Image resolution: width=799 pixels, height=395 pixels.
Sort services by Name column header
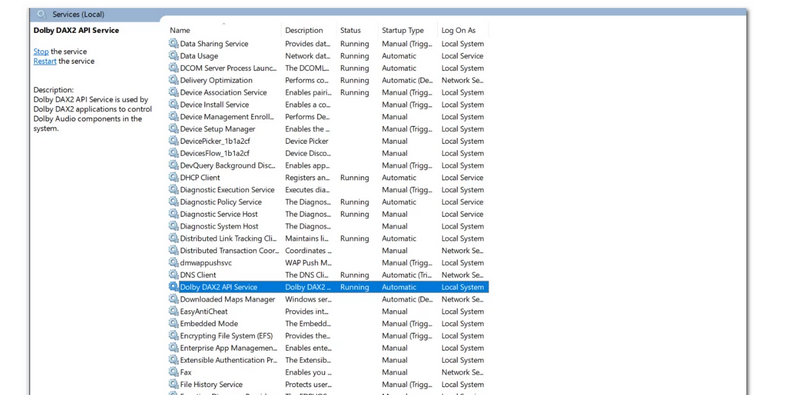[x=180, y=30]
